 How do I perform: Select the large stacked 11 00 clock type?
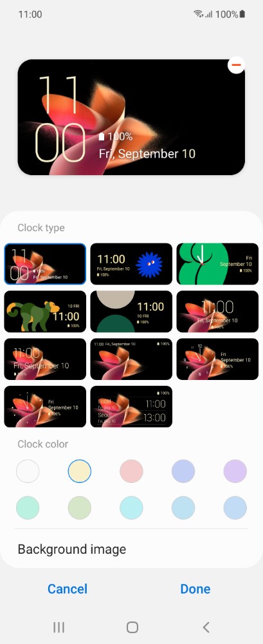[45, 263]
